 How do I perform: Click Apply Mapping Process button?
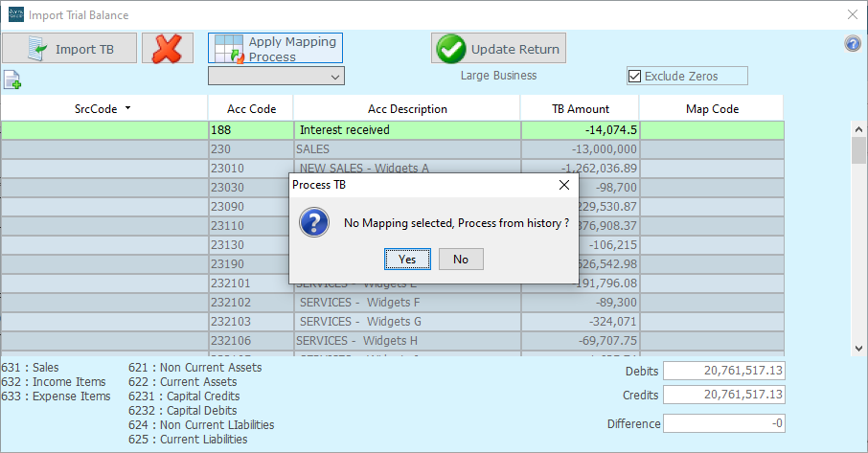[275, 49]
